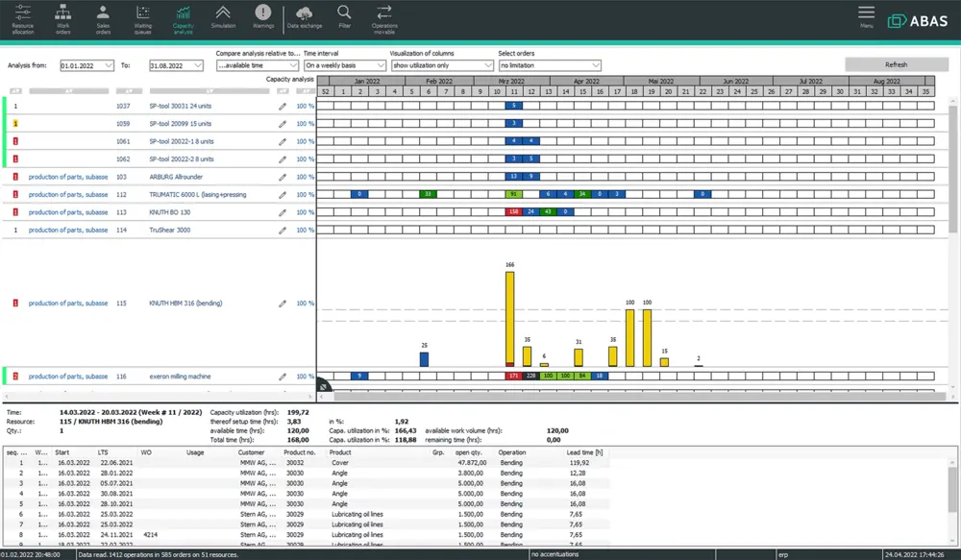This screenshot has height=560, width=961.
Task: Open the Sales orders view
Action: (x=103, y=19)
